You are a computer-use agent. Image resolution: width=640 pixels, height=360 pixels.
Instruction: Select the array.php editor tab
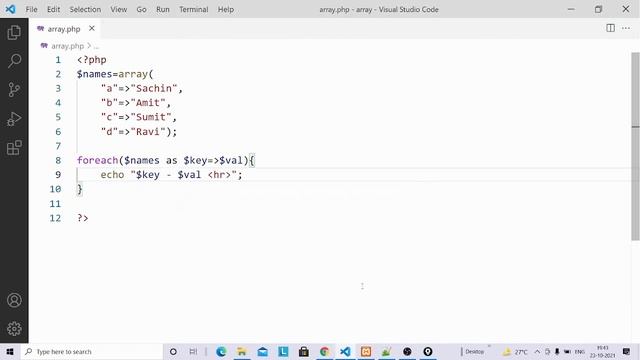coord(64,29)
